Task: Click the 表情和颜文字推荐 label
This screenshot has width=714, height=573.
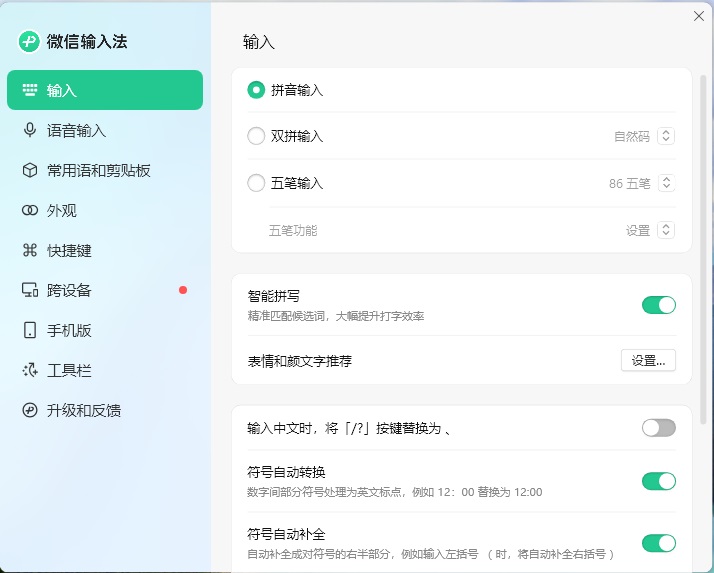Action: click(x=300, y=361)
